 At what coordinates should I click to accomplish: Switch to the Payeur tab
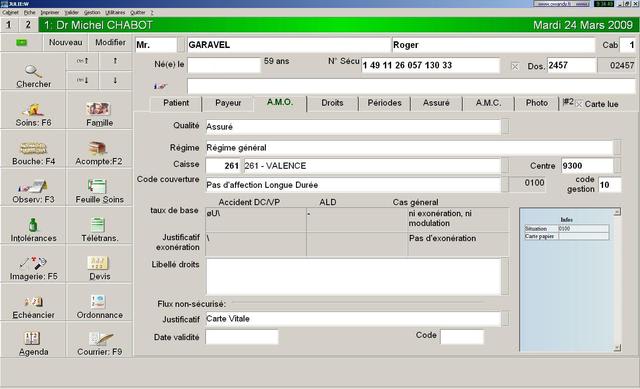[228, 103]
